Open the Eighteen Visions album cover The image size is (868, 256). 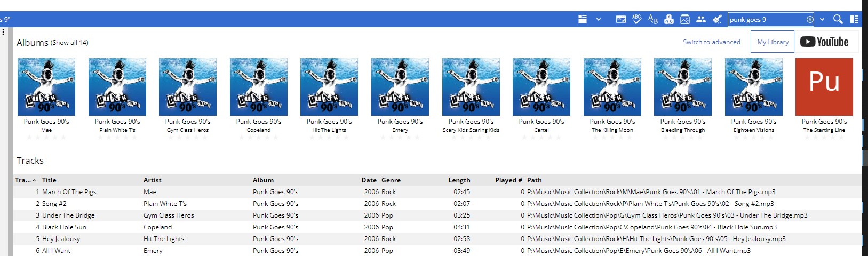click(754, 87)
